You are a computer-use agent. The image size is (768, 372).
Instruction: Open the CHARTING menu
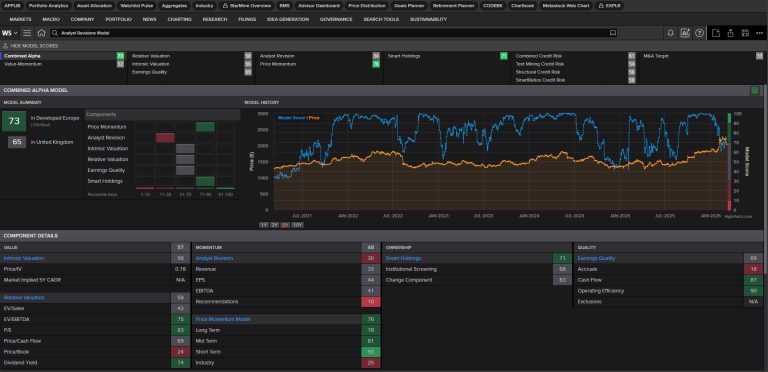pos(179,19)
